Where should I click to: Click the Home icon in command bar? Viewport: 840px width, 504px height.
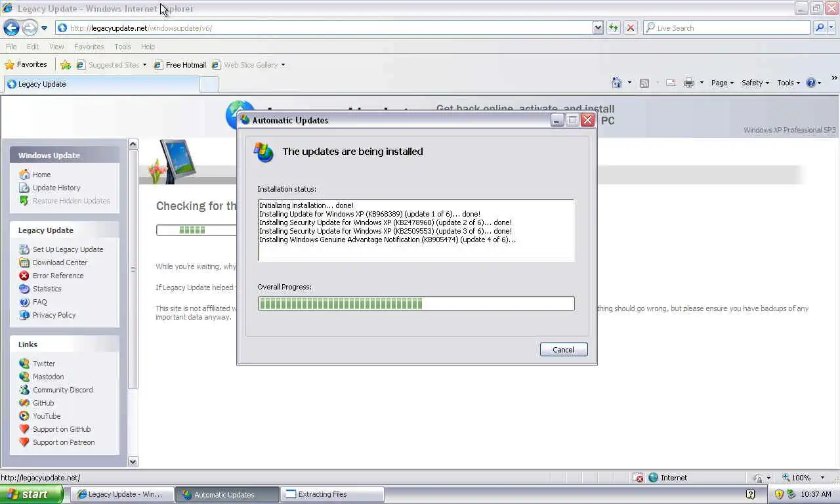click(616, 83)
